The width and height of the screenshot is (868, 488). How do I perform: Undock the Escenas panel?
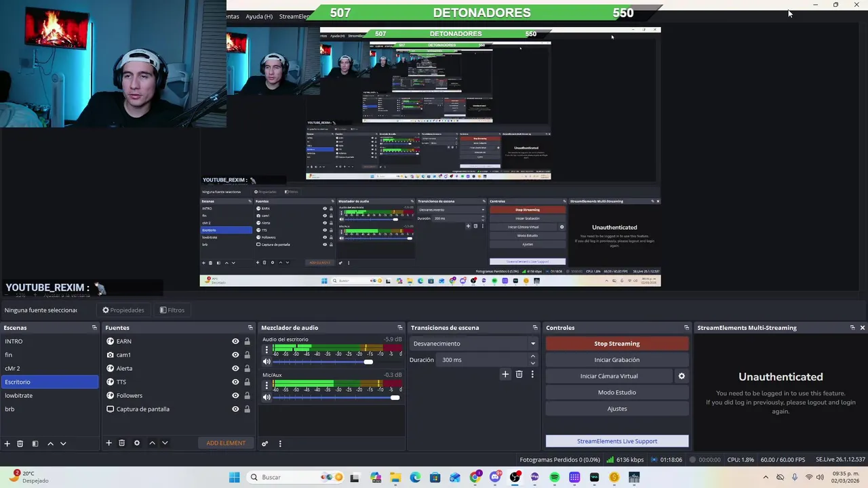tap(94, 328)
